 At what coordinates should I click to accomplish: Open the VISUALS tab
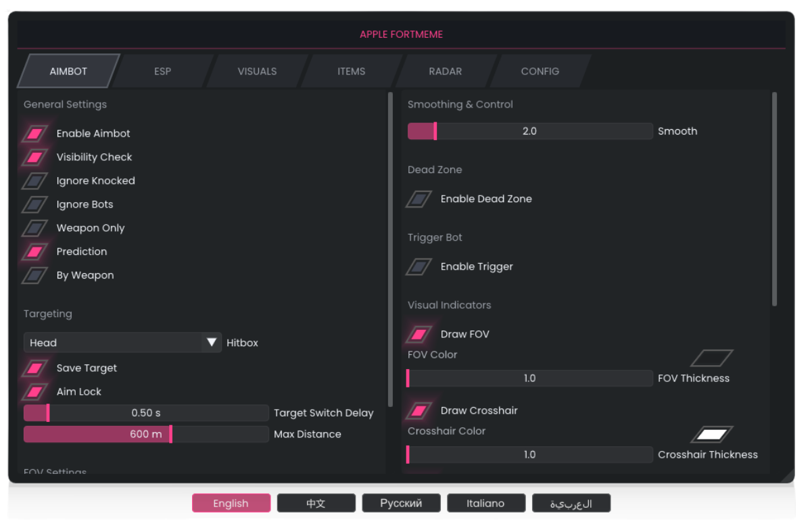pyautogui.click(x=257, y=71)
